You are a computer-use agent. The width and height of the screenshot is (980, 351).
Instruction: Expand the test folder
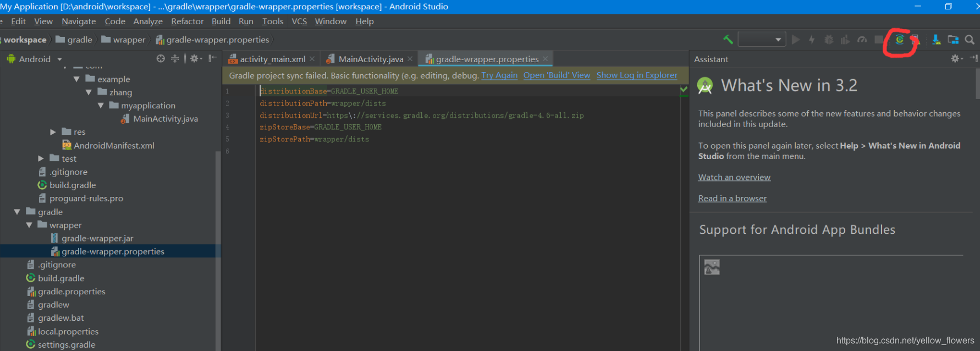41,158
